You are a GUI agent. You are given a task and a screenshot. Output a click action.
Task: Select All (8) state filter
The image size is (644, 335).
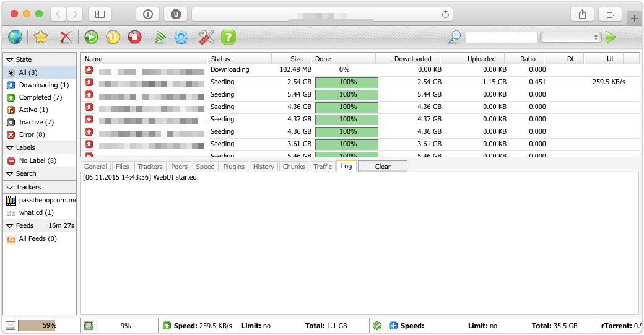40,72
